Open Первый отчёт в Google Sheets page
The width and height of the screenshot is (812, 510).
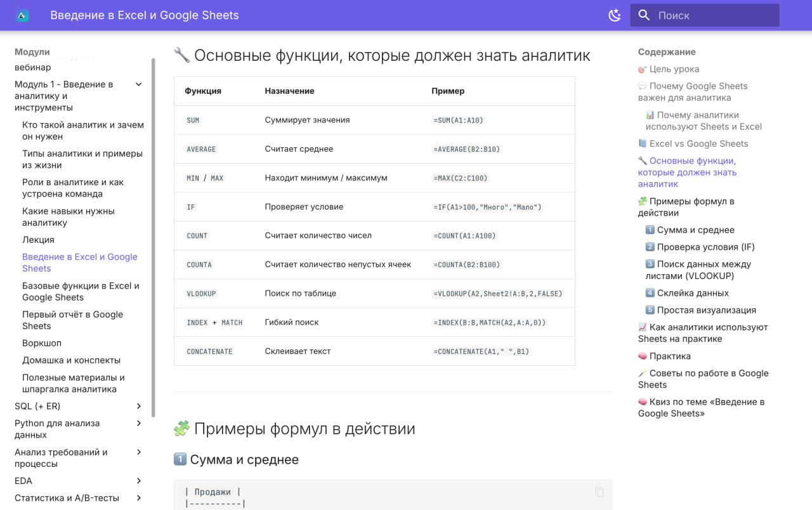pos(72,320)
